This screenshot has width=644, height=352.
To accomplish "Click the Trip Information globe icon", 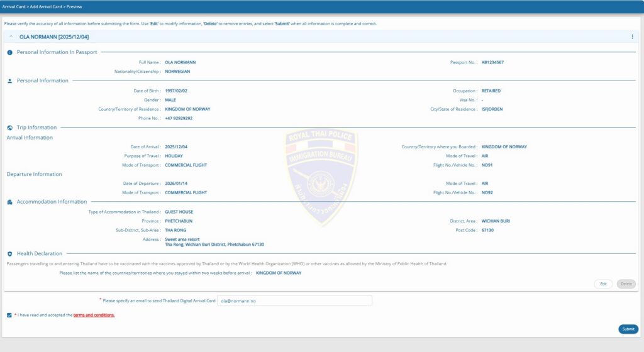I will (9, 128).
